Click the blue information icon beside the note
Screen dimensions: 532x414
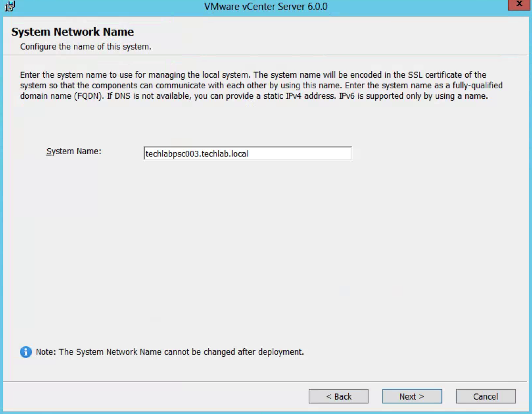tap(26, 352)
